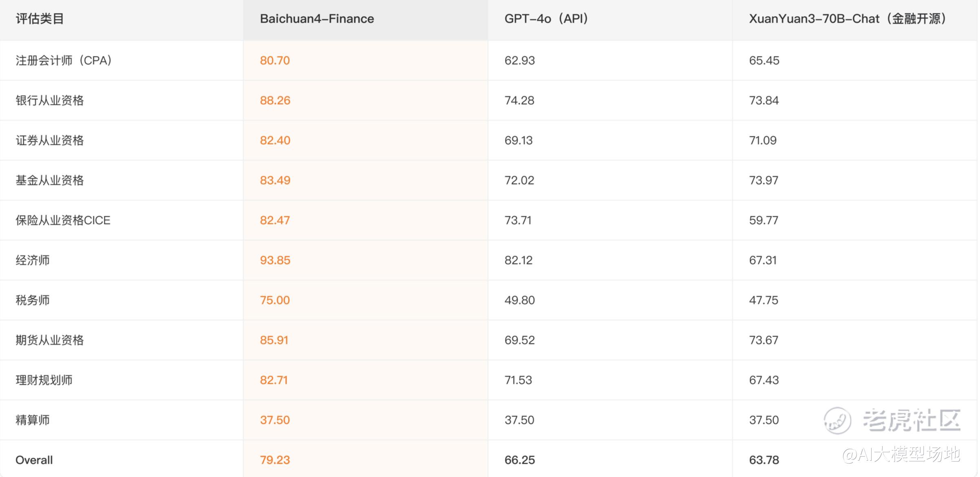Screen dimensions: 980x477
Task: Click the orange 83.49 score cell
Action: pos(275,180)
